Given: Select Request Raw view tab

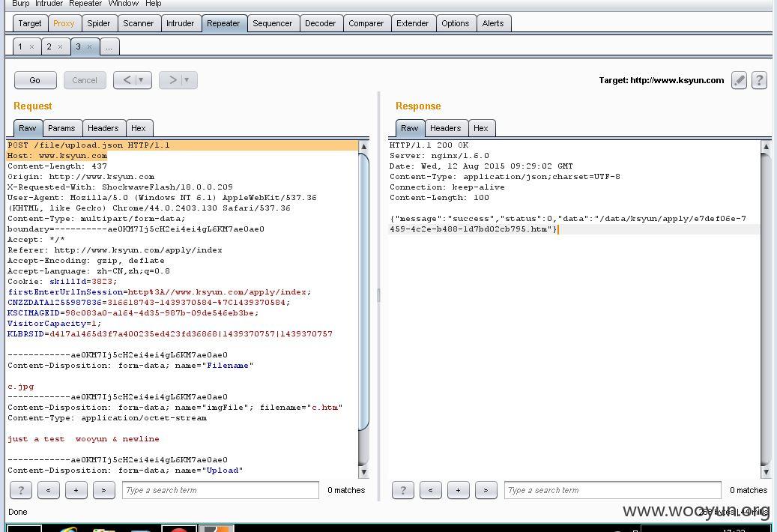Looking at the screenshot, I should (28, 128).
